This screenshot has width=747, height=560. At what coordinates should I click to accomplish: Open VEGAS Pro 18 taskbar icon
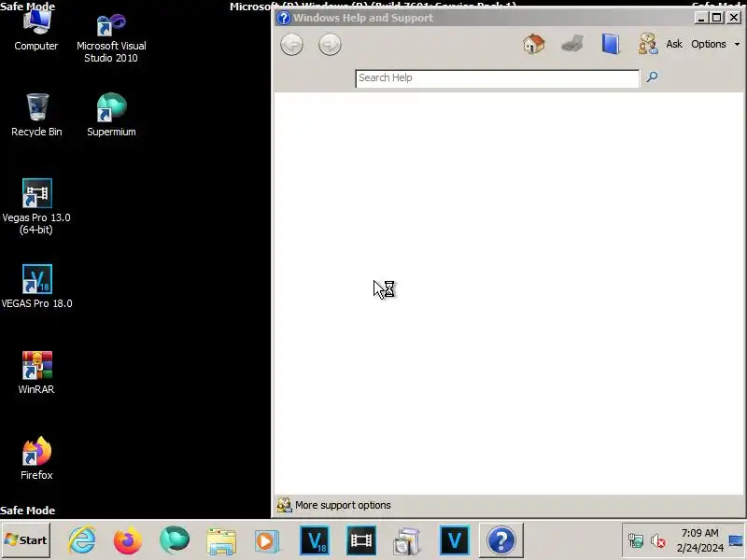(315, 540)
